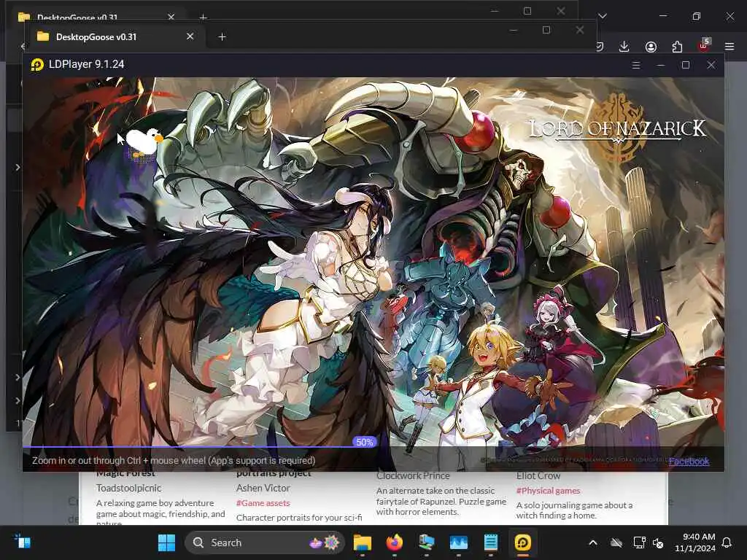Open the Facebook link in LDPlayer splash
Image resolution: width=747 pixels, height=560 pixels.
pos(689,461)
